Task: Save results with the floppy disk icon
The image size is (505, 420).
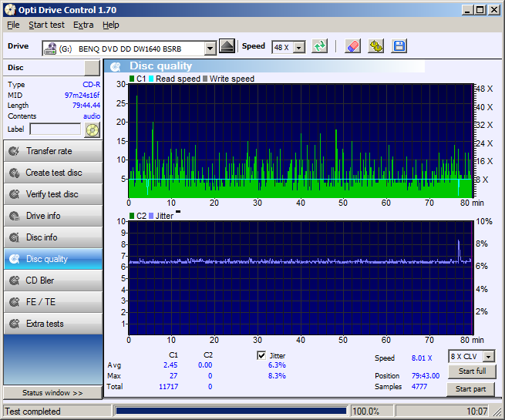Action: pyautogui.click(x=399, y=46)
